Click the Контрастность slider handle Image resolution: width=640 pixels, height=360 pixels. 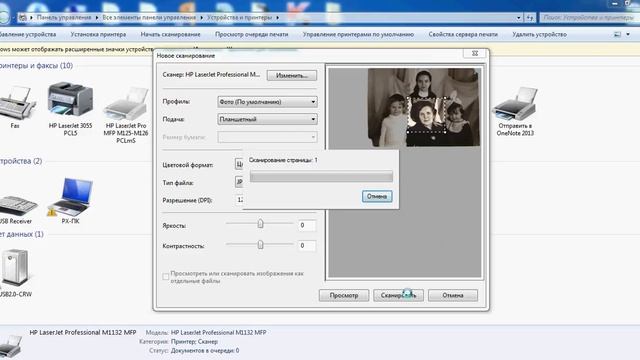260,244
